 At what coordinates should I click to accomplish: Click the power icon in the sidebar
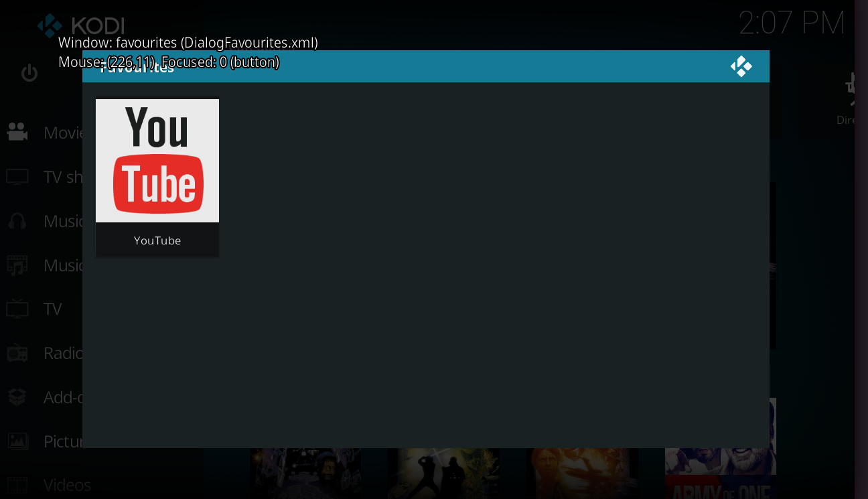(x=29, y=72)
